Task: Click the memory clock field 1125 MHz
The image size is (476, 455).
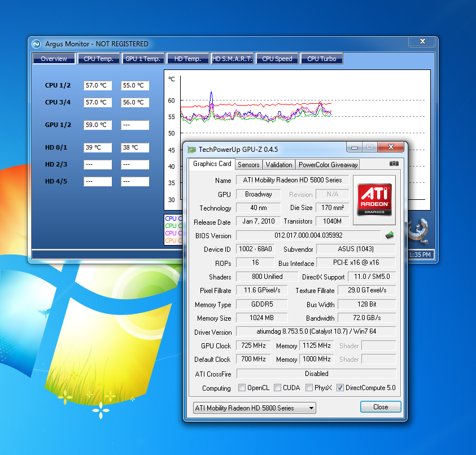Action: (316, 345)
